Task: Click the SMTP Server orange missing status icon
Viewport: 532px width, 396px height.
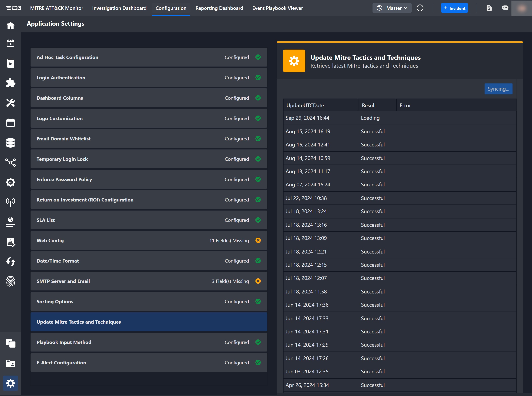Action: [x=258, y=281]
